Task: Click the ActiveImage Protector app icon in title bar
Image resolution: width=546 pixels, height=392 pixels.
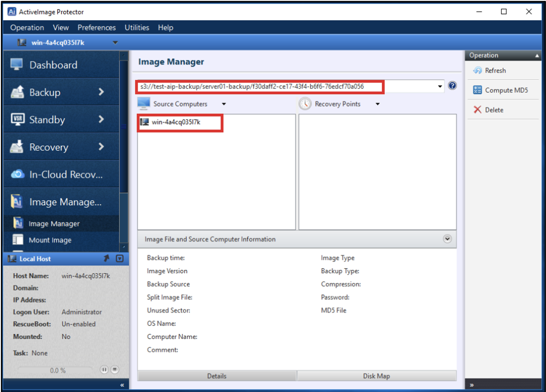Action: tap(12, 12)
